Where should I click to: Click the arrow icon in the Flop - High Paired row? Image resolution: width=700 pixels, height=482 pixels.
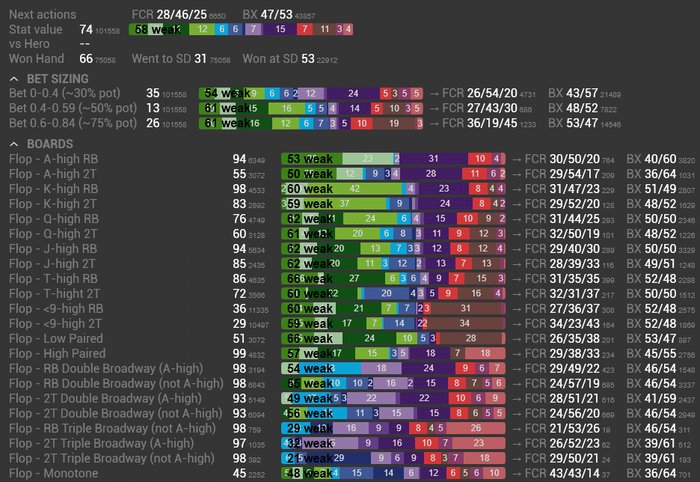coord(516,353)
